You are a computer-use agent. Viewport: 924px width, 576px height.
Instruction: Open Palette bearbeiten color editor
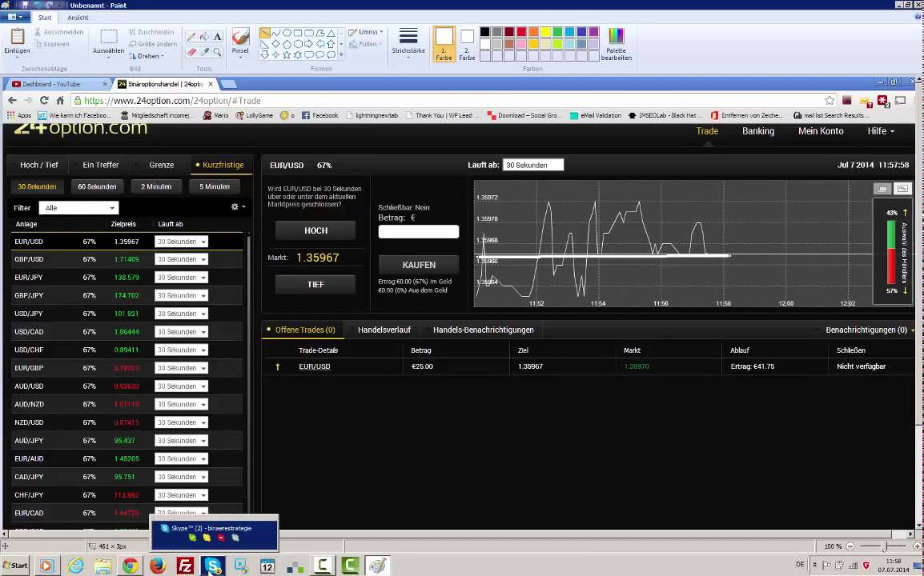coord(617,43)
